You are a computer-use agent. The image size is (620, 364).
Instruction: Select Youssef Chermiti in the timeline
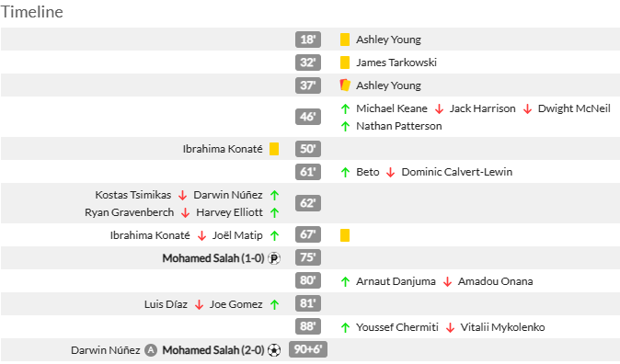coord(397,327)
